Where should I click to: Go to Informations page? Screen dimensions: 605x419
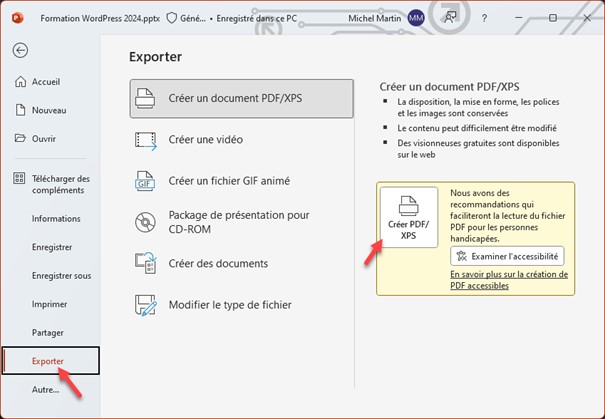click(56, 218)
